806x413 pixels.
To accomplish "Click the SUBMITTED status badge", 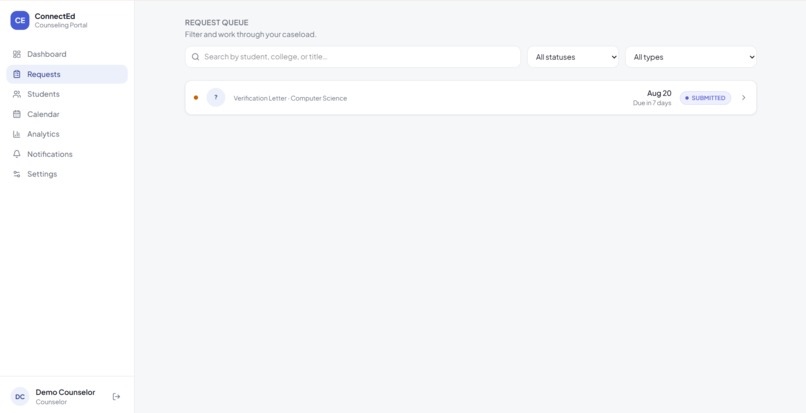I will pyautogui.click(x=705, y=98).
